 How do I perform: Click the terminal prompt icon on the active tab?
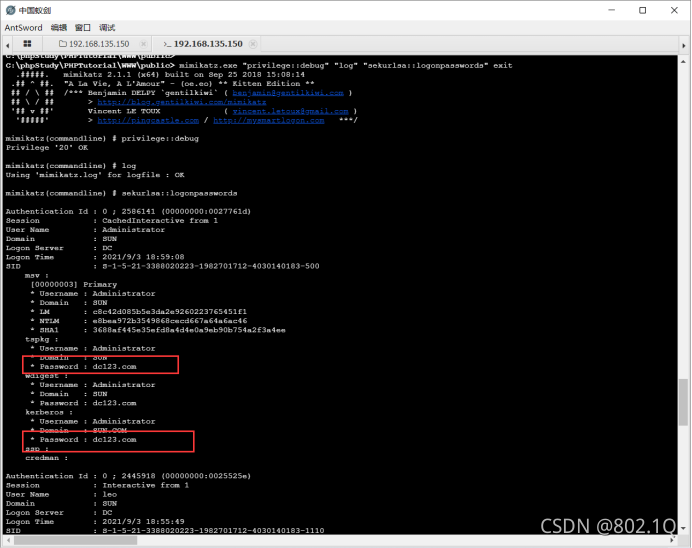coord(167,44)
